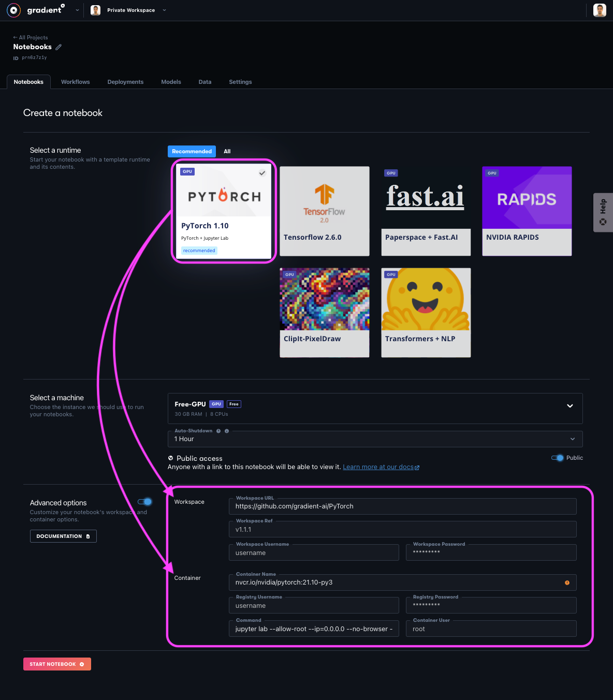The height and width of the screenshot is (700, 613).
Task: Click the Auto-Shutdown info icon
Action: tap(227, 431)
